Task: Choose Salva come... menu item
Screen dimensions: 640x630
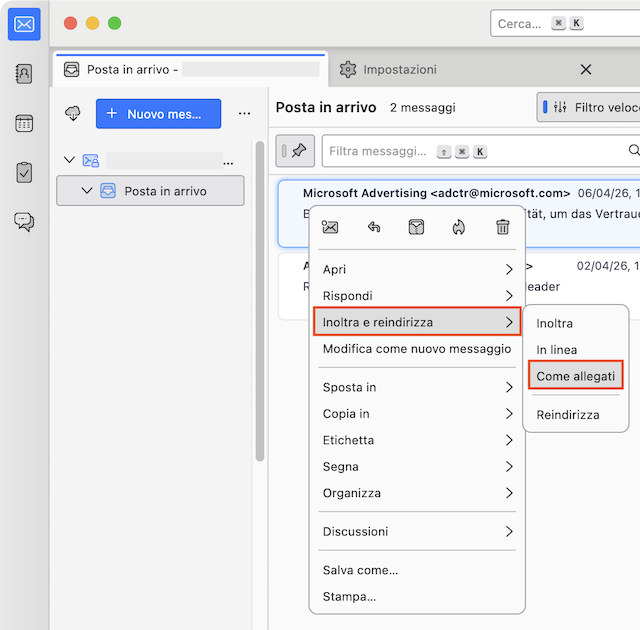Action: (417, 570)
